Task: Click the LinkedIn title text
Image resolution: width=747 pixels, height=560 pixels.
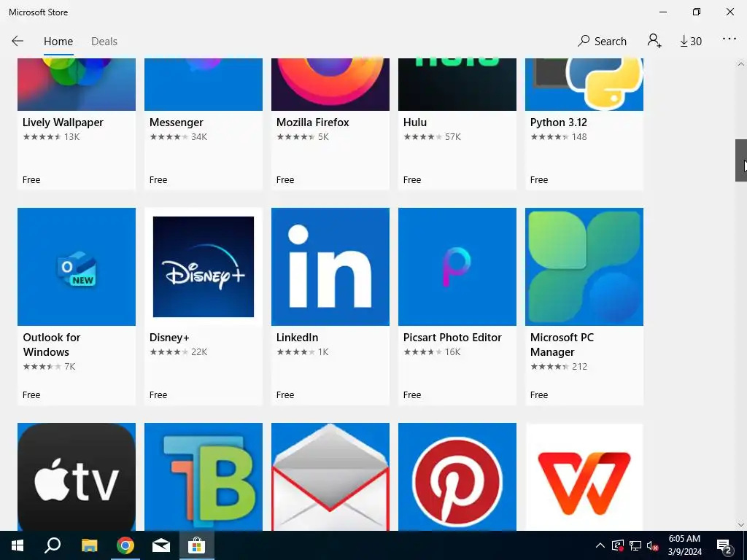Action: click(x=298, y=338)
